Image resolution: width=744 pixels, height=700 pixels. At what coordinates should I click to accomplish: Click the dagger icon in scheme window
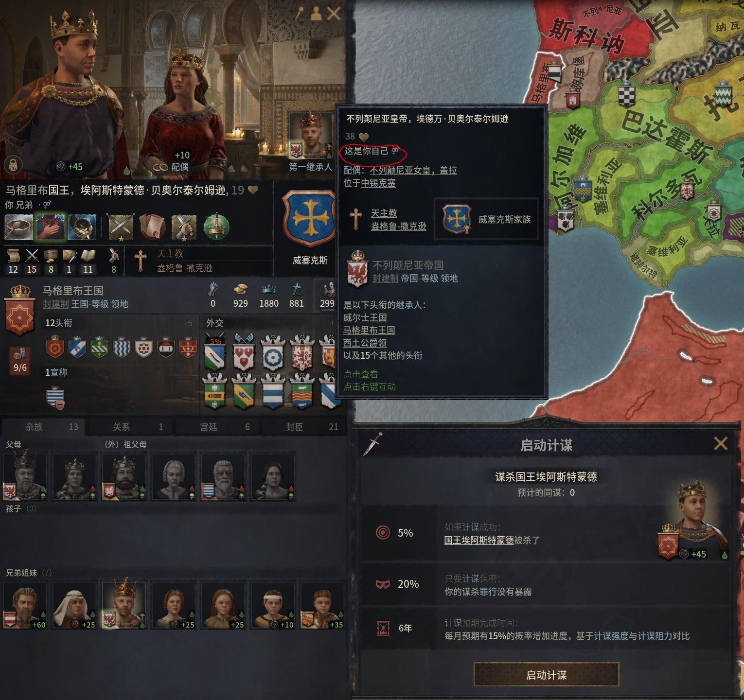point(372,444)
